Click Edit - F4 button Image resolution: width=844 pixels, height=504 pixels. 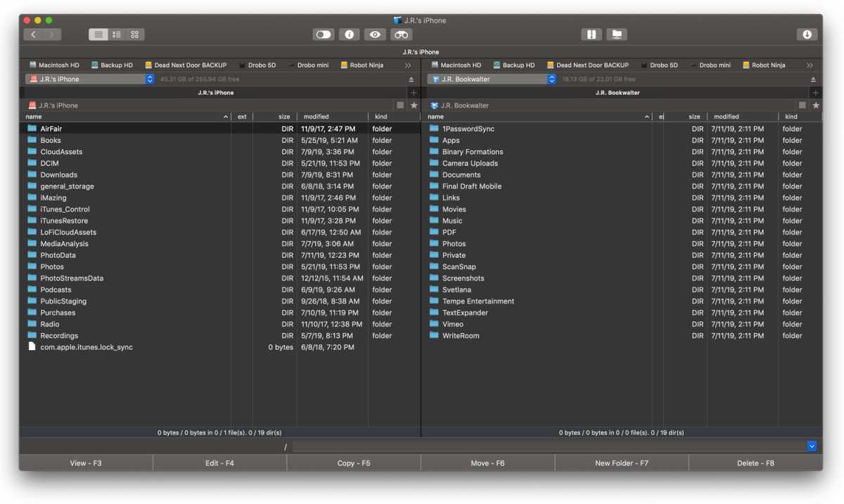tap(219, 463)
